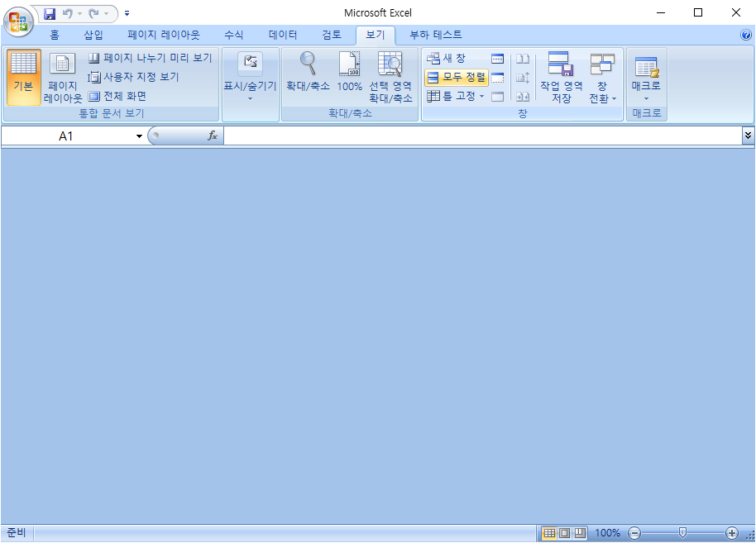Click 모두 정렬 arrange all

[457, 77]
